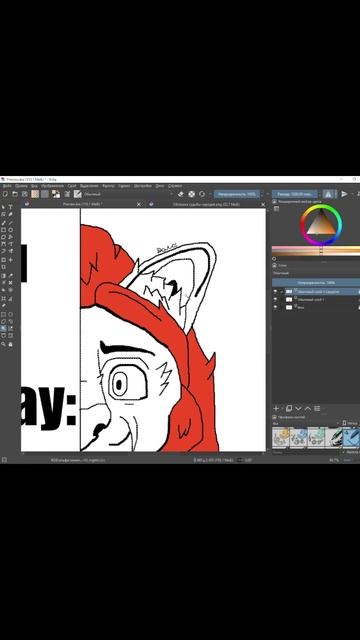The image size is (360, 640).
Task: Select the Assistant tool
Action: [x=3, y=298]
